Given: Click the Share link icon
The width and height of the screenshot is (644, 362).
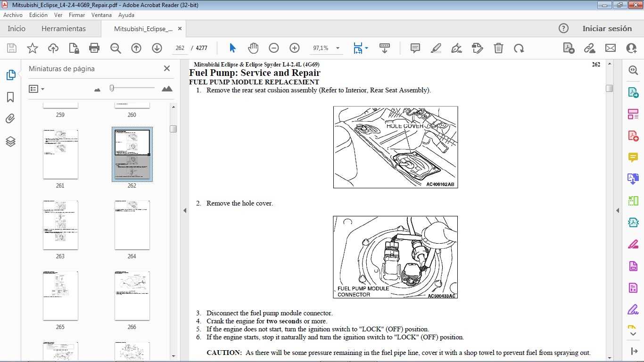Looking at the screenshot, I should (x=589, y=48).
